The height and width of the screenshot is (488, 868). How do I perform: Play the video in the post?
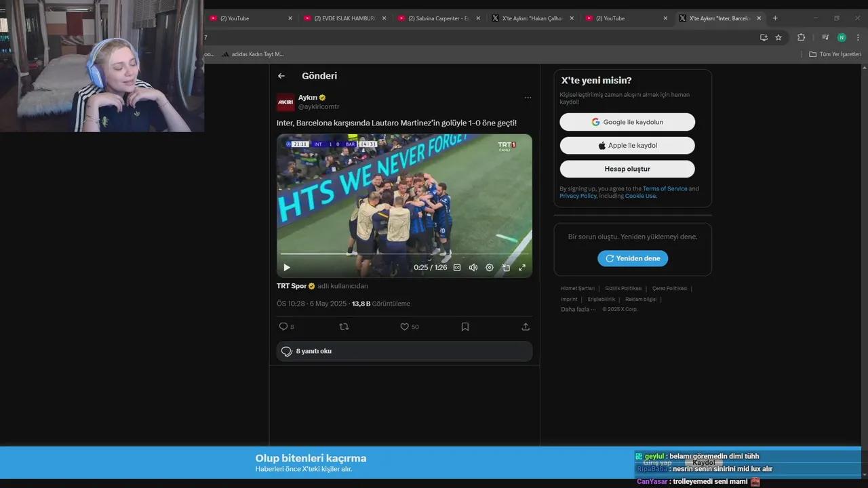pos(286,268)
